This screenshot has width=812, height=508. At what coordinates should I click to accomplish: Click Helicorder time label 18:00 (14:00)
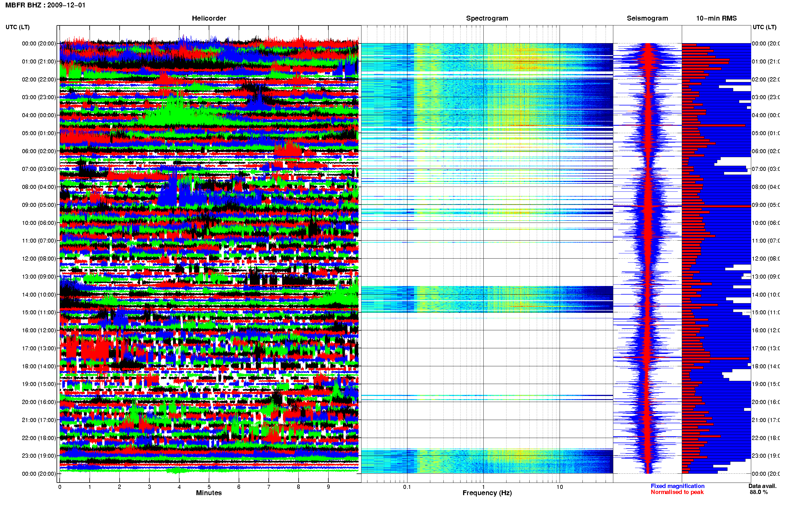39,366
